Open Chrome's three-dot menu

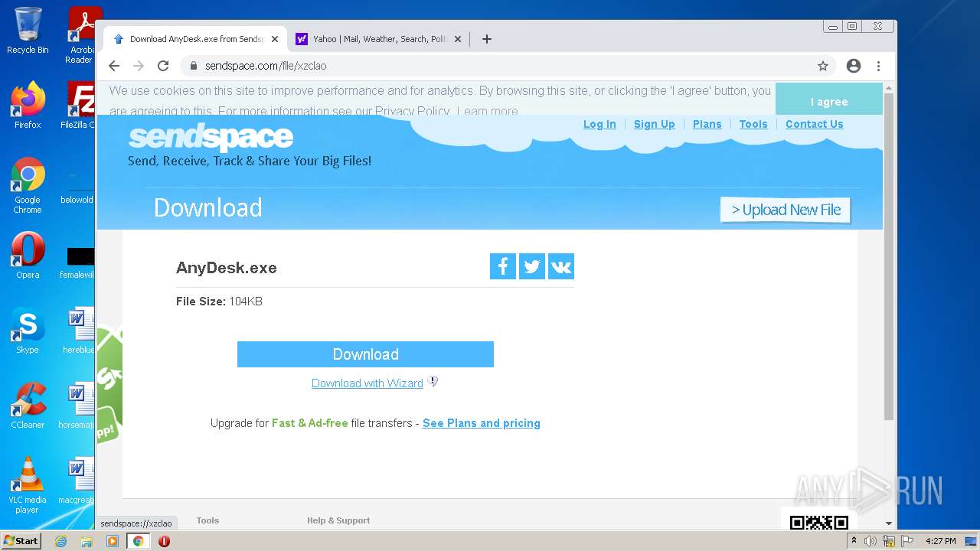(x=878, y=66)
